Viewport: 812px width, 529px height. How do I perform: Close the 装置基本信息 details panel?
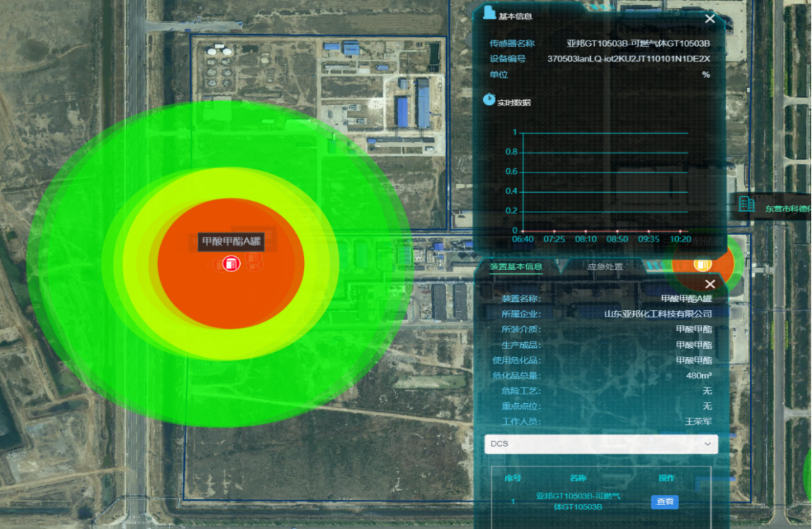pos(710,285)
